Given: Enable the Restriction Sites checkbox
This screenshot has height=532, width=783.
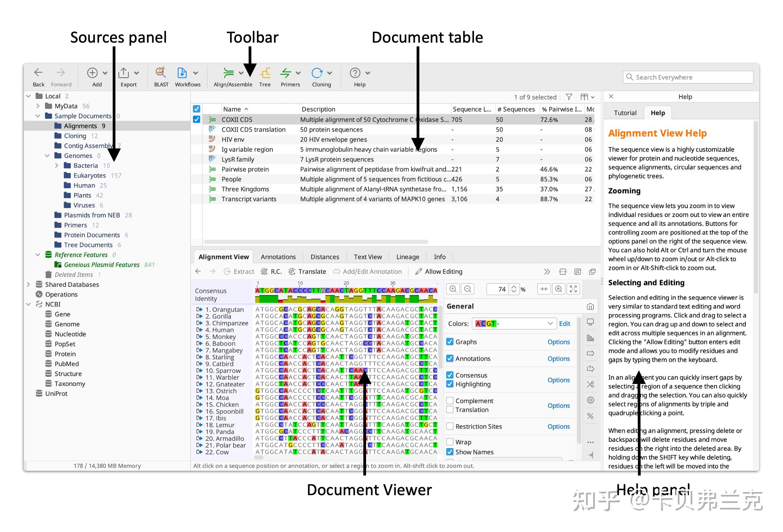Looking at the screenshot, I should 450,426.
